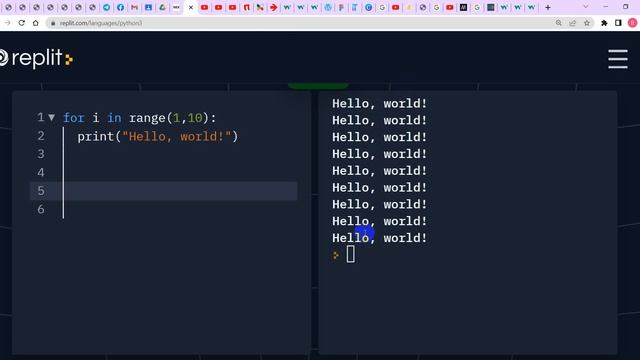Switch to the WordPress icon tab
The height and width of the screenshot is (360, 640).
tap(328, 7)
